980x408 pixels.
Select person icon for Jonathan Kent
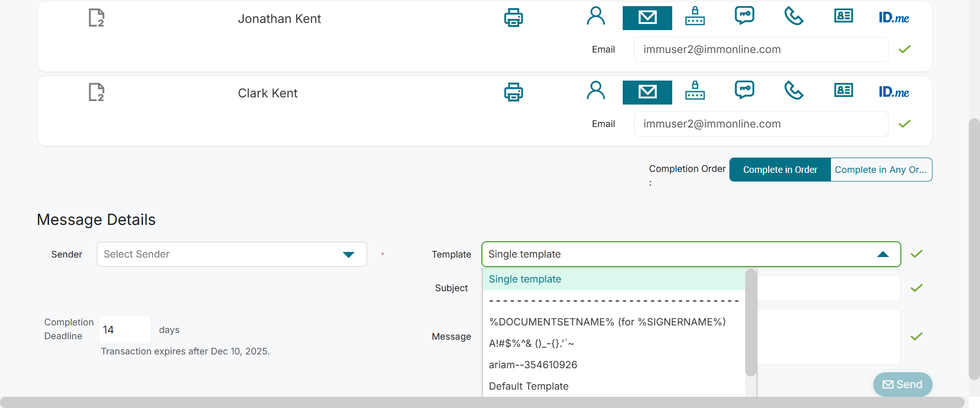pos(596,17)
